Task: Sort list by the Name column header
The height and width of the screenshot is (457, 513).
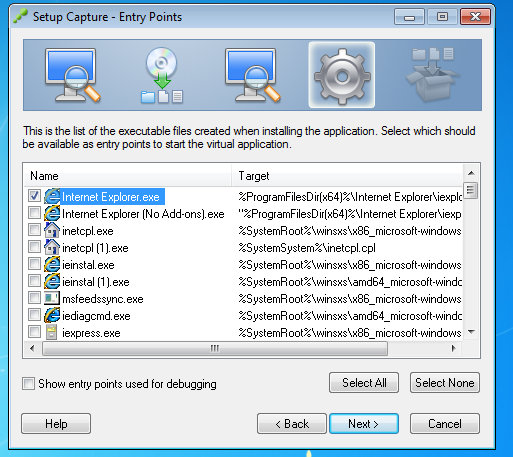Action: [x=128, y=176]
